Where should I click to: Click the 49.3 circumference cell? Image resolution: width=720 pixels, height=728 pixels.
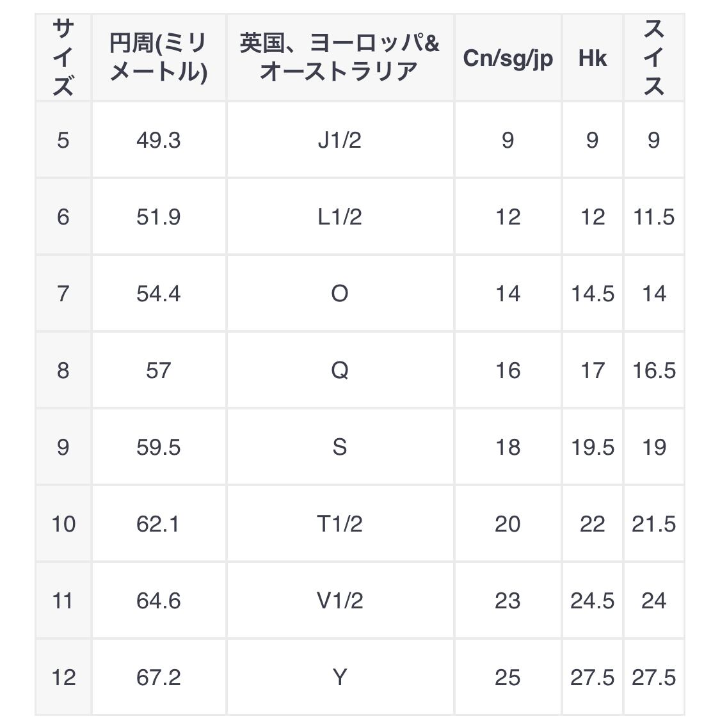click(159, 139)
